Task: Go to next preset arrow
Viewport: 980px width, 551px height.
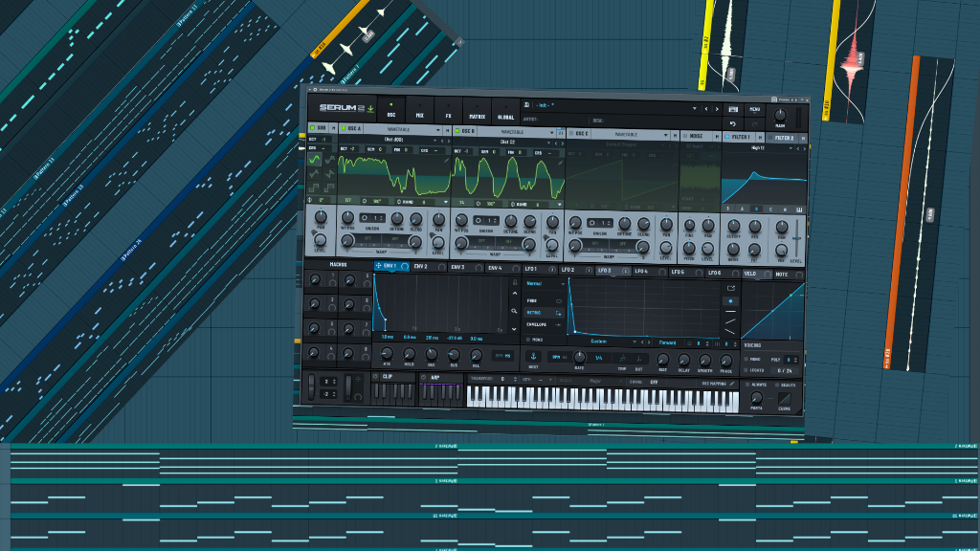Action: (x=717, y=109)
